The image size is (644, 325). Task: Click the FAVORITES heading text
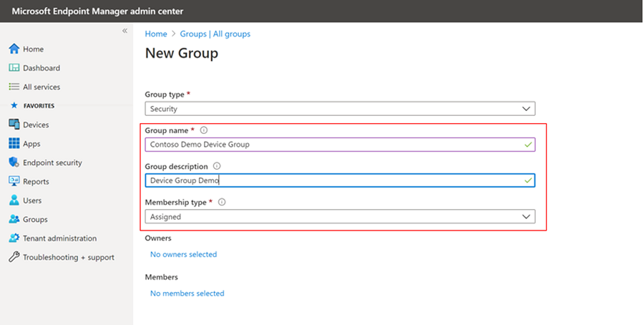(x=39, y=106)
